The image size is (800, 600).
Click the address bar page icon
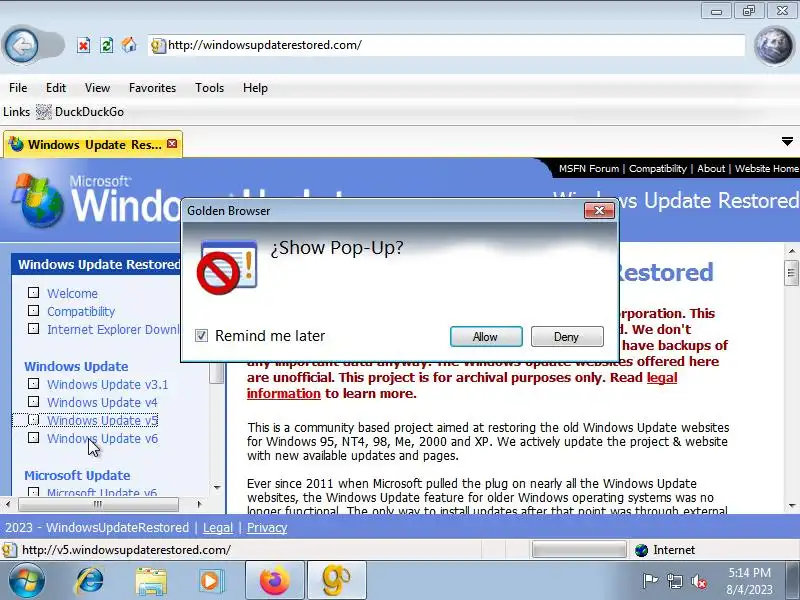158,45
